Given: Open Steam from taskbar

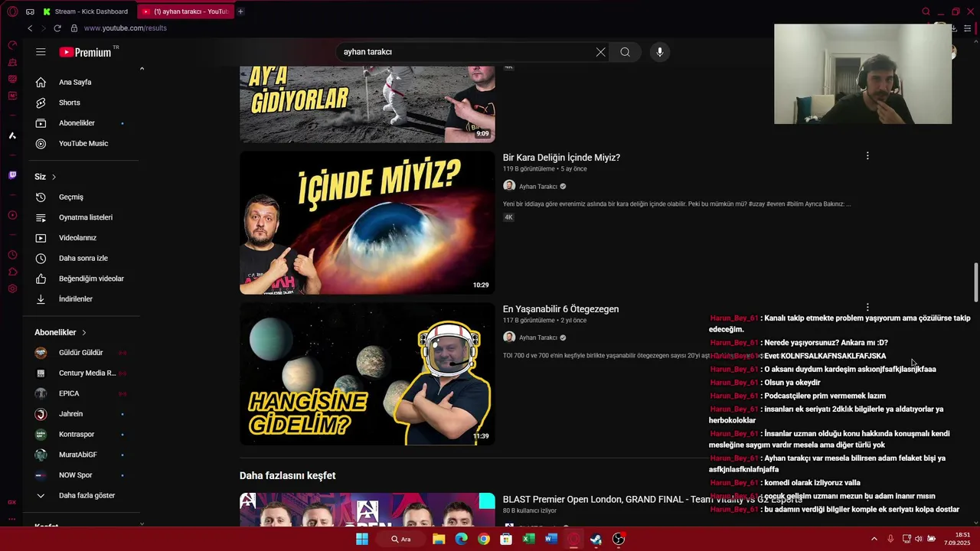Looking at the screenshot, I should point(596,539).
